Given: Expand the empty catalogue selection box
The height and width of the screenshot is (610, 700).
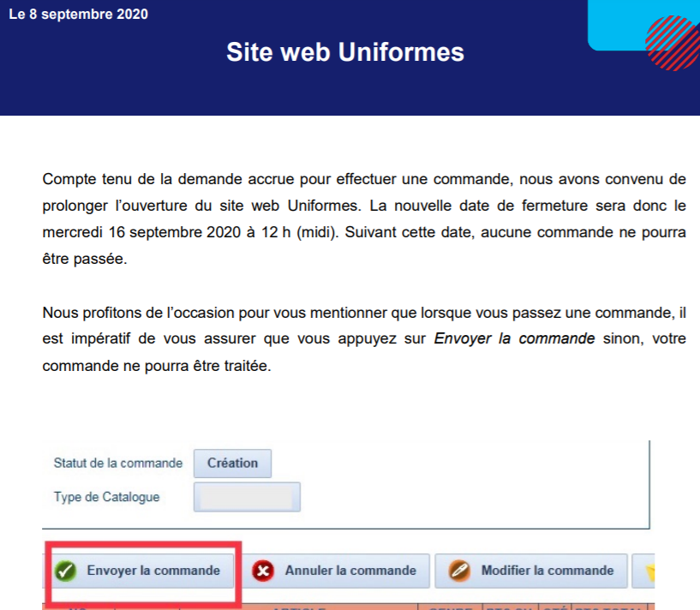Looking at the screenshot, I should click(x=247, y=496).
